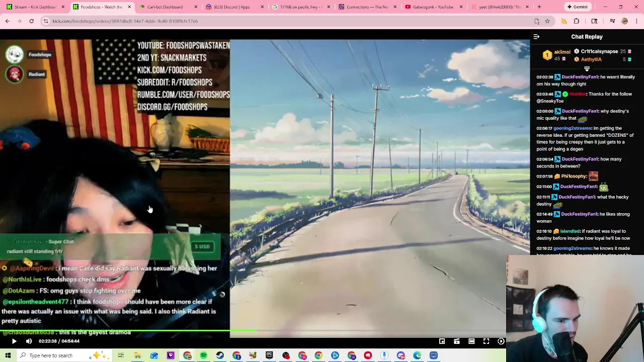The width and height of the screenshot is (644, 362).
Task: Mute the video volume
Action: 29,341
